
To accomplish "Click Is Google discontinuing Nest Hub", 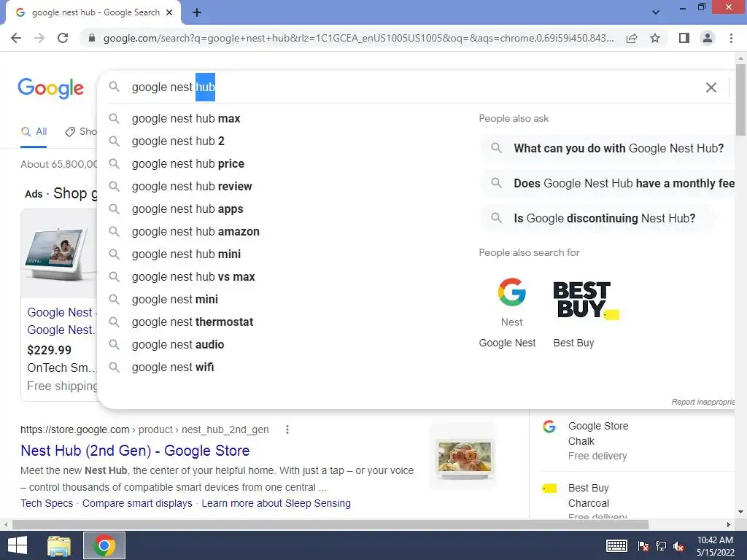I will coord(597,219).
